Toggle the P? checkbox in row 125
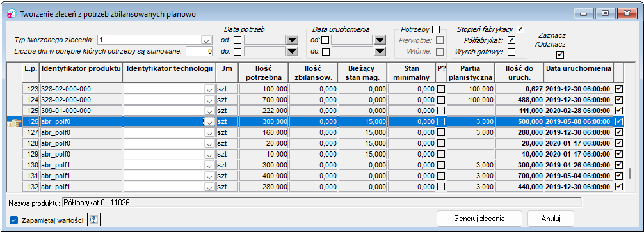 tap(441, 111)
